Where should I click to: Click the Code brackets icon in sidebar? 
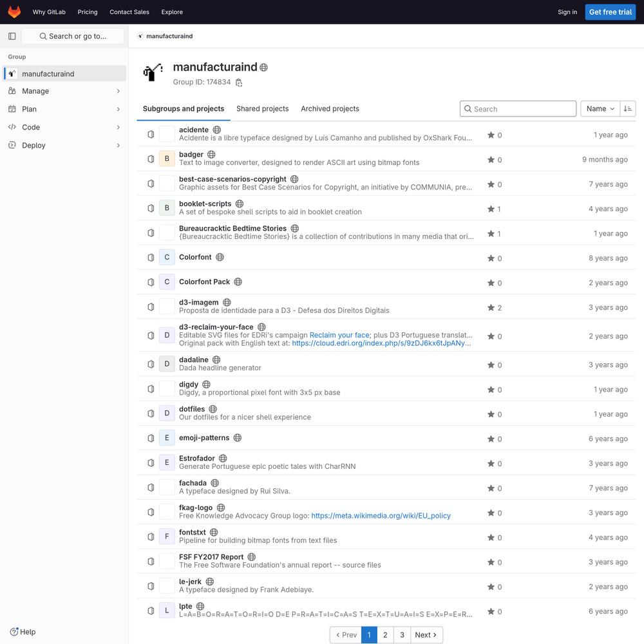coord(12,127)
